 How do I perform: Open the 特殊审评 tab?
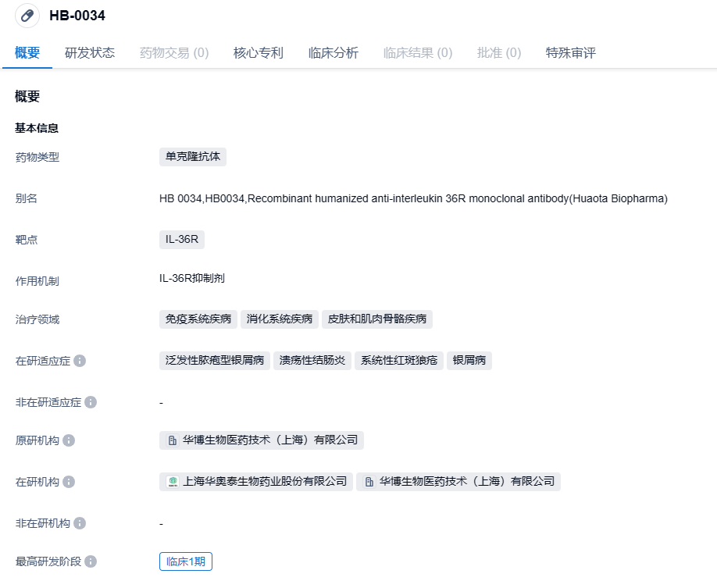(x=571, y=53)
